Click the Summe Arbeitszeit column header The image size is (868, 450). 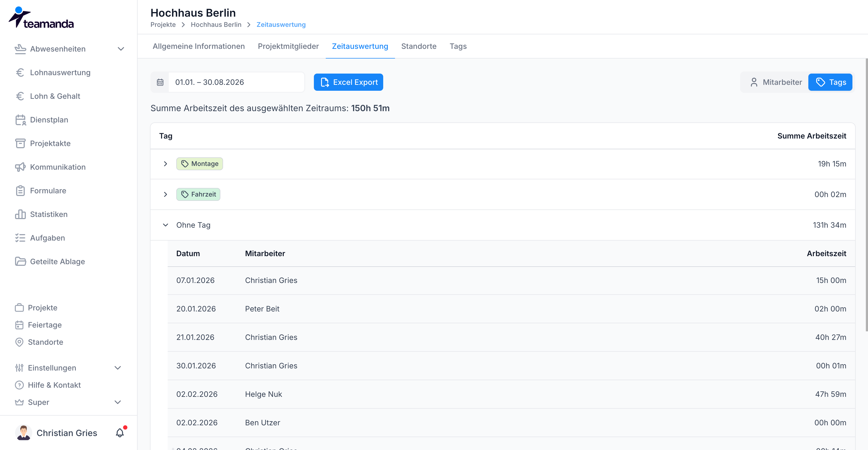(x=812, y=136)
